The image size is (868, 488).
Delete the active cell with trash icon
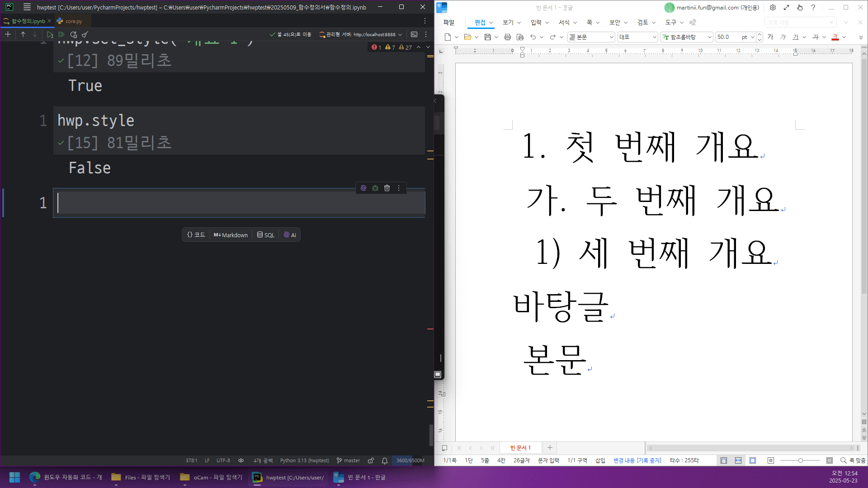point(387,188)
